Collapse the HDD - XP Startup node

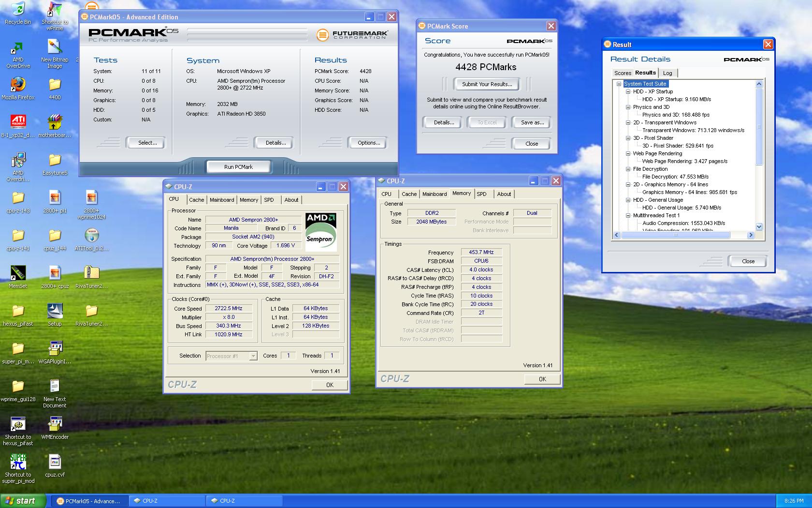tap(628, 91)
